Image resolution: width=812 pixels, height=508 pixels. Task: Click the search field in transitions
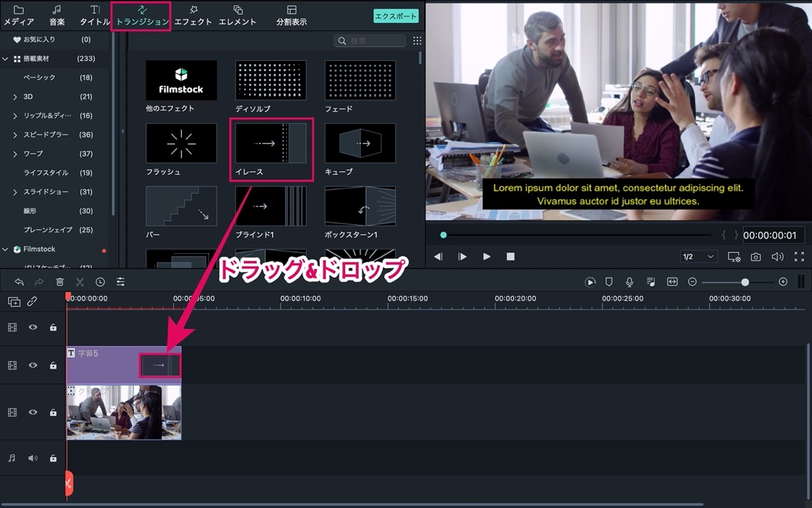(370, 41)
